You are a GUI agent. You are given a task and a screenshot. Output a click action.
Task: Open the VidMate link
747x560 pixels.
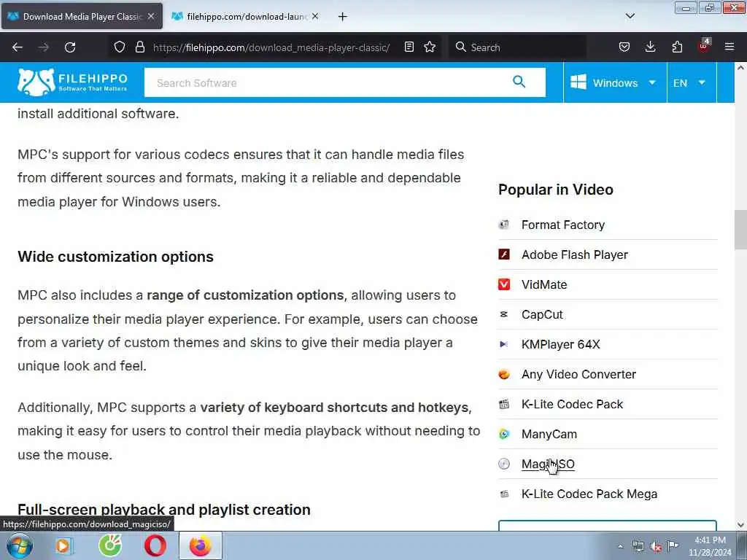click(x=544, y=285)
